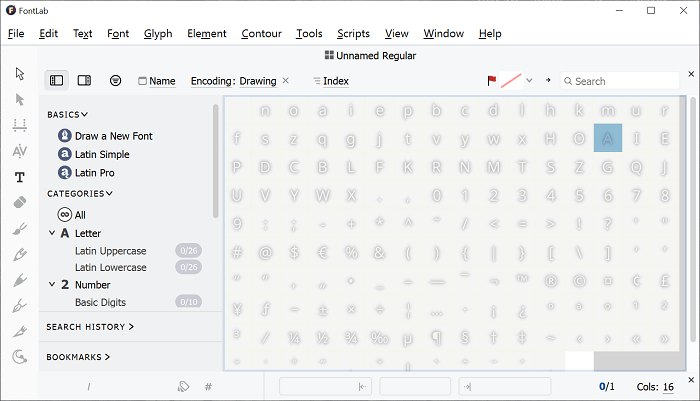Select the Pencil tool
The height and width of the screenshot is (401, 700).
coord(19,255)
